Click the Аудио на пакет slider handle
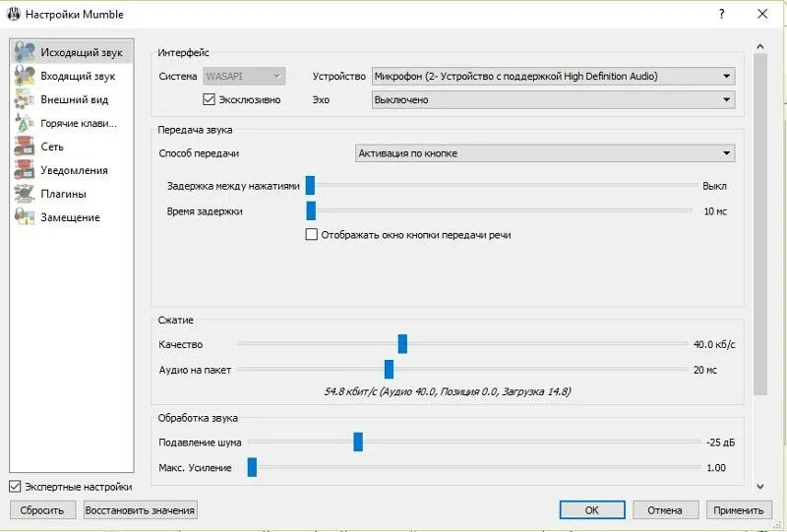This screenshot has height=532, width=787. click(x=389, y=370)
